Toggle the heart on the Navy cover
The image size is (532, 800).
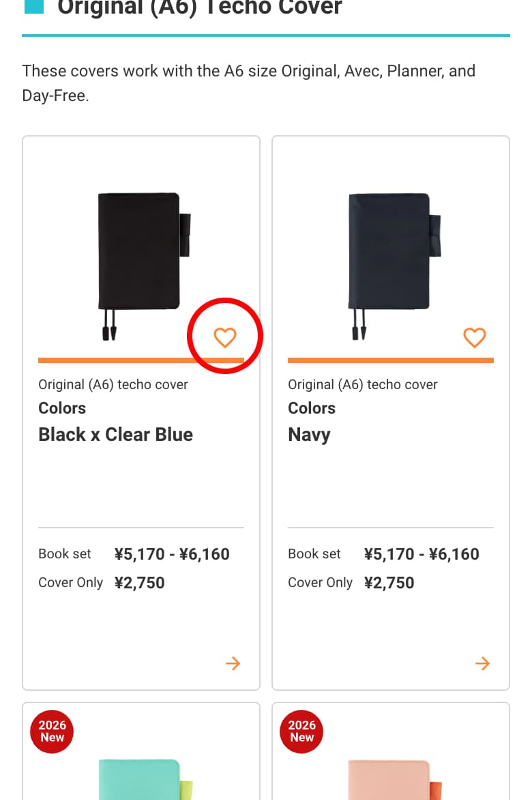tap(475, 337)
